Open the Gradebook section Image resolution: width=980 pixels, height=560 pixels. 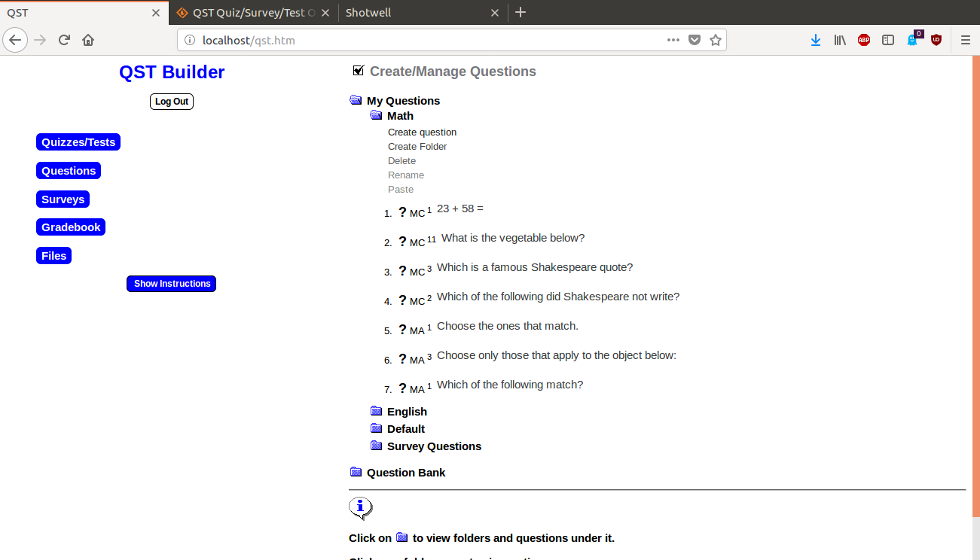(x=71, y=227)
